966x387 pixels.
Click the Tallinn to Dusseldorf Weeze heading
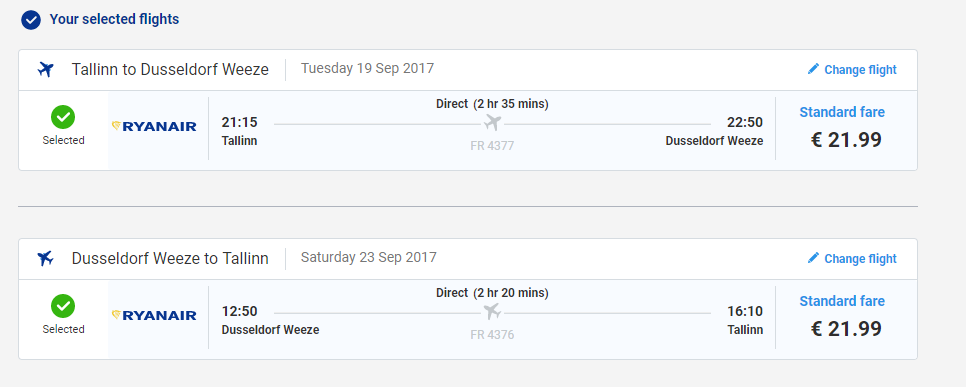pyautogui.click(x=170, y=70)
